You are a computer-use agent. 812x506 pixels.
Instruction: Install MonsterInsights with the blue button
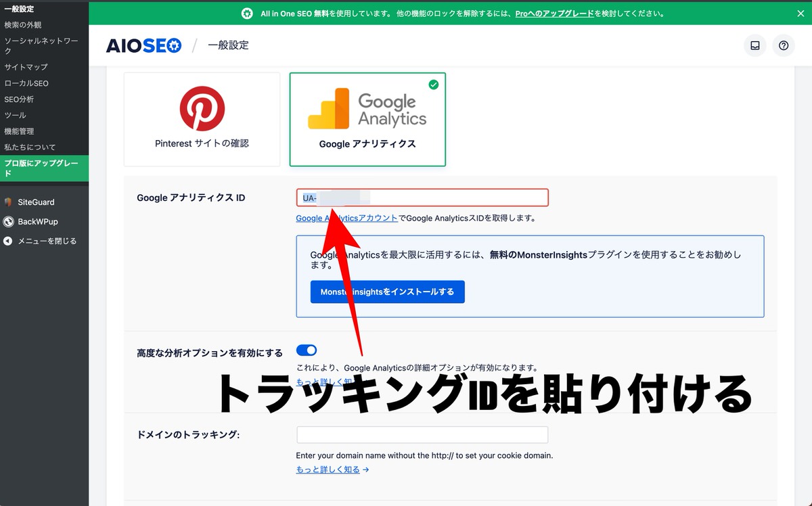(388, 292)
